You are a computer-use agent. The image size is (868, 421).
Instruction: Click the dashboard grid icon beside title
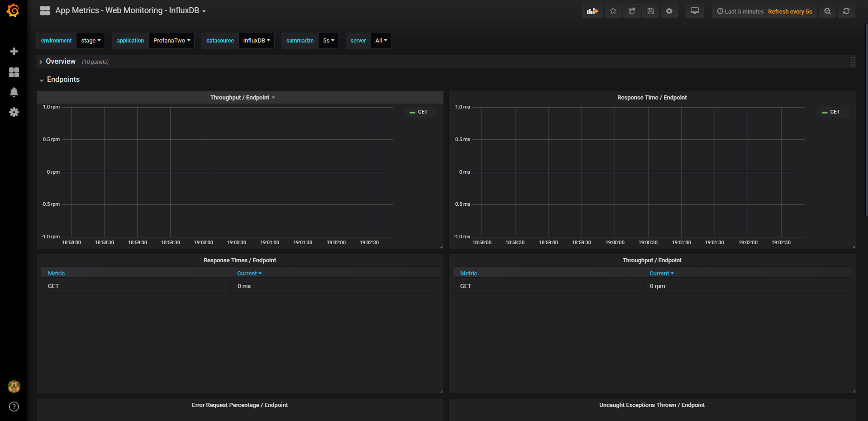45,10
